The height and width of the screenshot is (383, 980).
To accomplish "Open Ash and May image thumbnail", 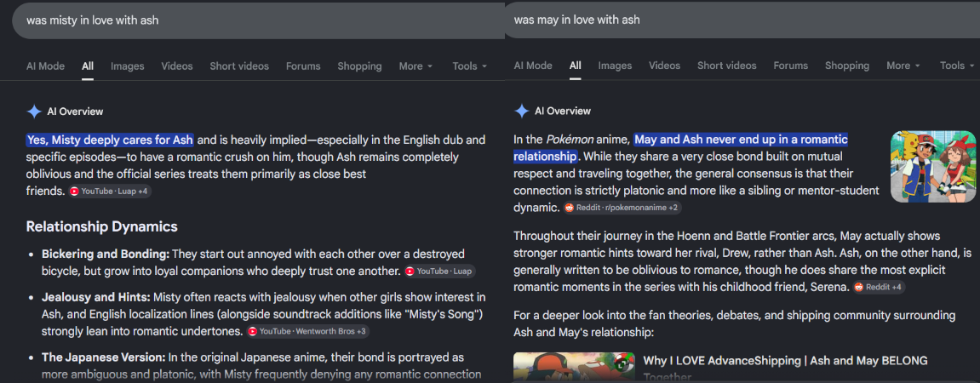I will click(x=933, y=166).
